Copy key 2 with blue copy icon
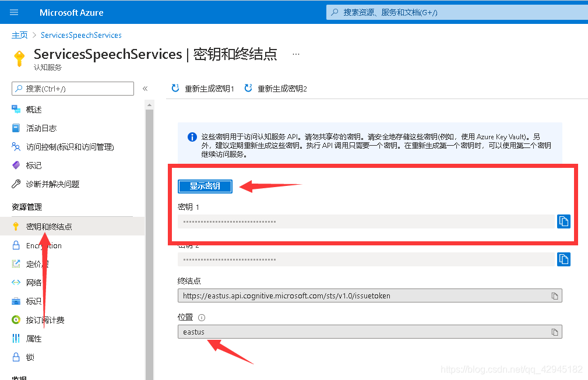588x380 pixels. click(x=564, y=259)
